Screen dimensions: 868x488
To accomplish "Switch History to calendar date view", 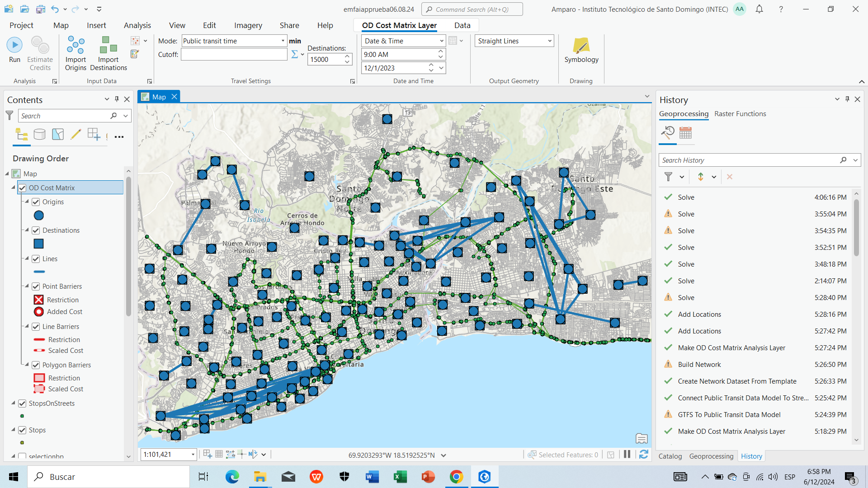I will pyautogui.click(x=685, y=133).
